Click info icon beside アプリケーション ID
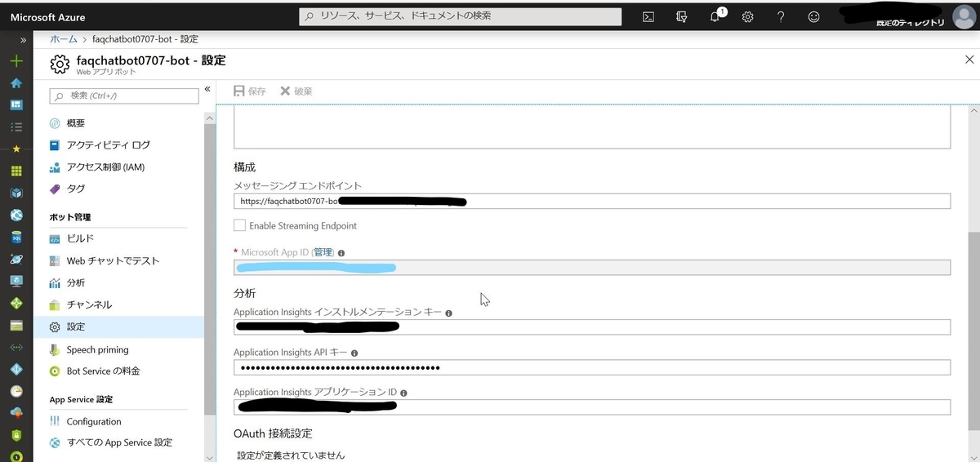The height and width of the screenshot is (462, 980). coord(404,393)
